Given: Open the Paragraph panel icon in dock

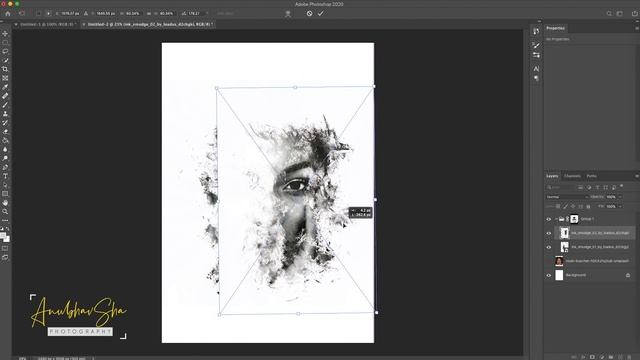Looking at the screenshot, I should pyautogui.click(x=536, y=78).
